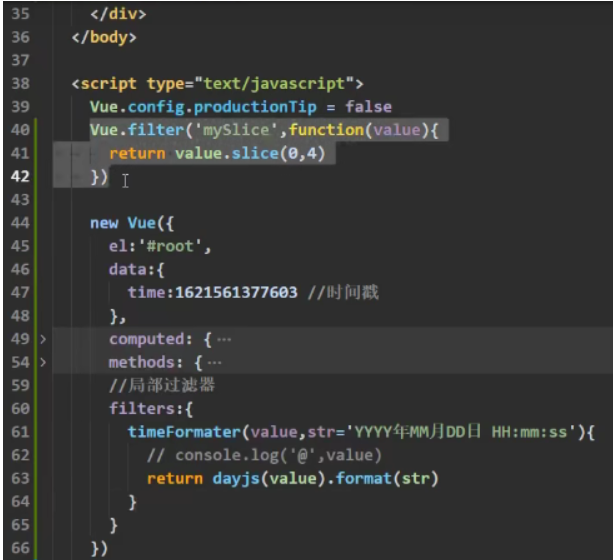The image size is (613, 560).
Task: Click line number 38 in the gutter
Action: click(x=19, y=83)
